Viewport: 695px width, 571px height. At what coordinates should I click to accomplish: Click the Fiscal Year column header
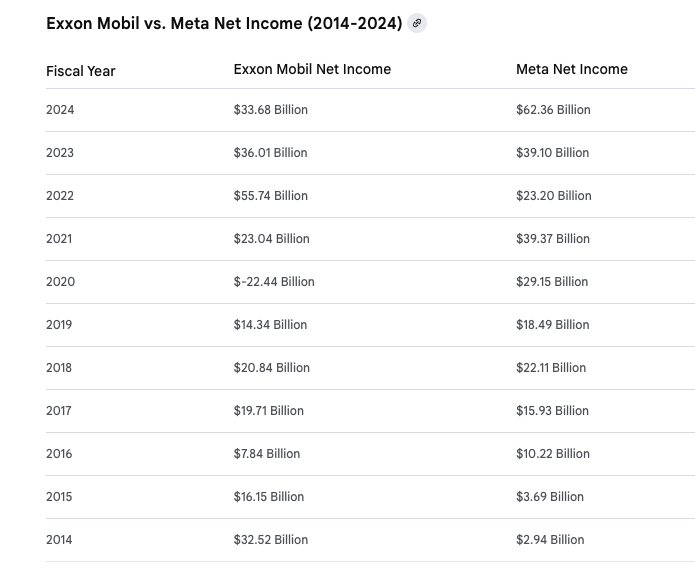click(81, 71)
